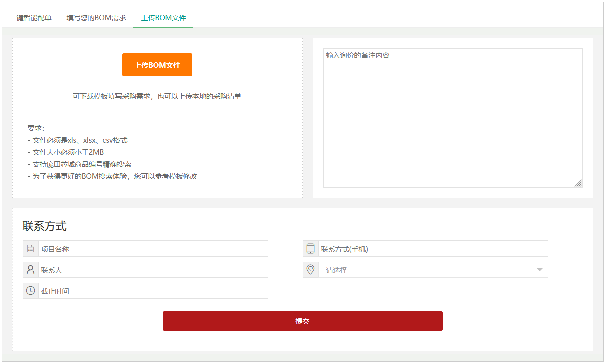
Task: Click the orange 上传BOM文件 button
Action: pyautogui.click(x=157, y=65)
